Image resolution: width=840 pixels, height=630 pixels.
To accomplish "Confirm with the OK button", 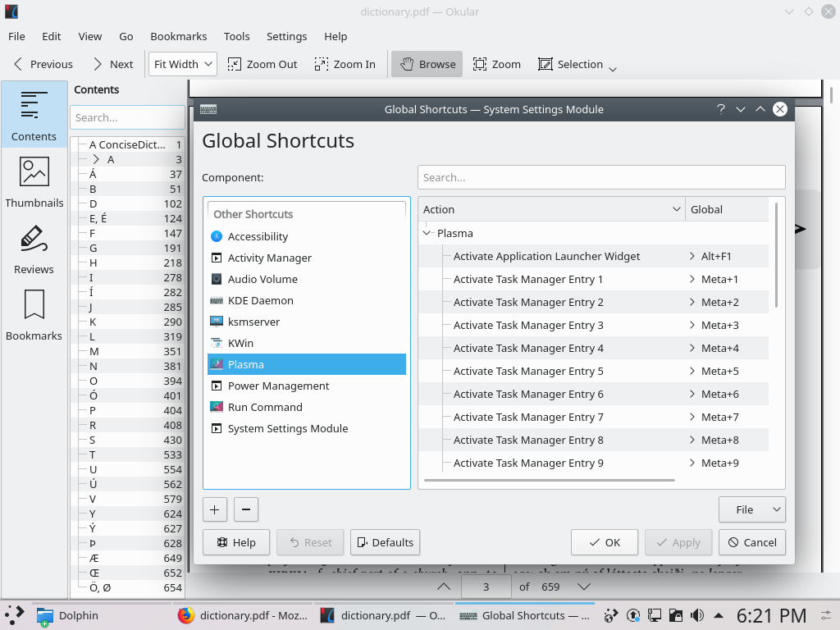I will [x=605, y=543].
